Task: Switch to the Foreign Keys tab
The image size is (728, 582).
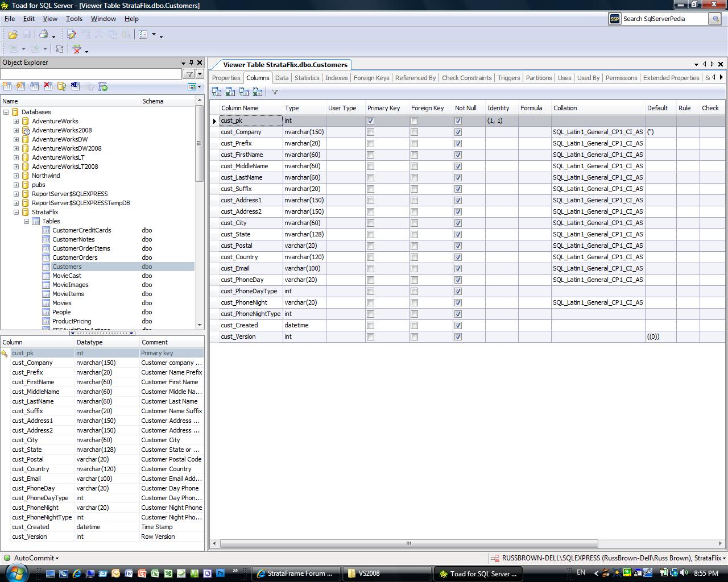Action: (x=371, y=78)
